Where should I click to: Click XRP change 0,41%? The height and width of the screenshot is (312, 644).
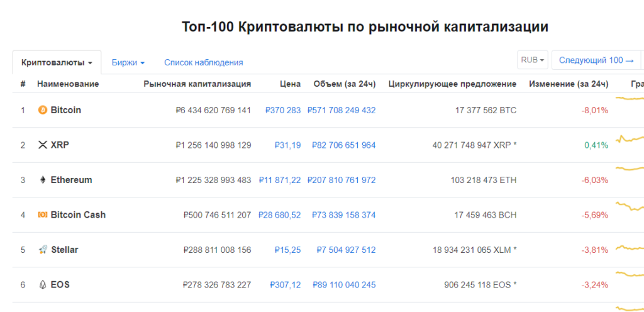596,145
